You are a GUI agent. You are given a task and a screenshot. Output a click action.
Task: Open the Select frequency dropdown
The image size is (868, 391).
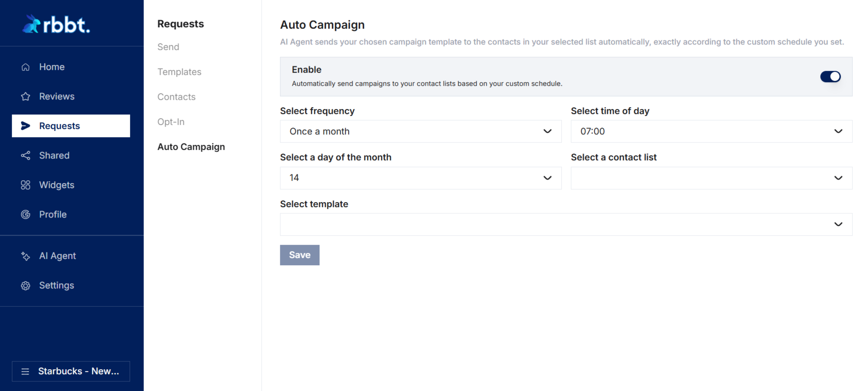click(420, 132)
